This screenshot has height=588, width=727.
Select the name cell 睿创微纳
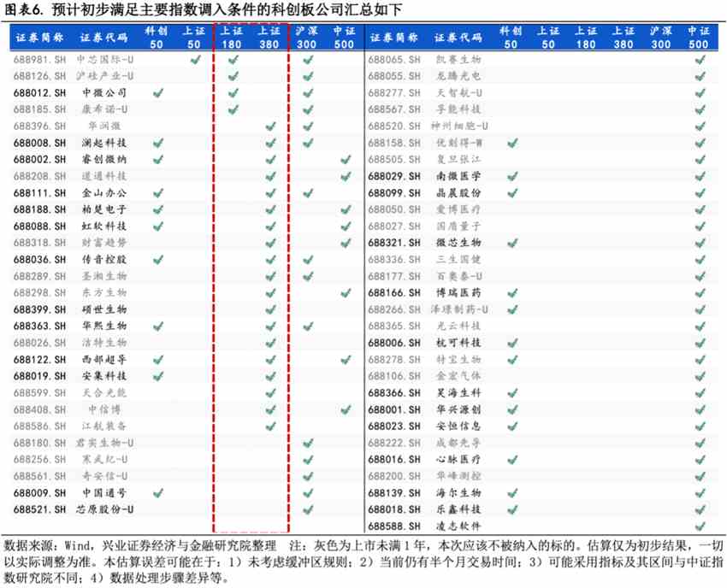(x=104, y=160)
